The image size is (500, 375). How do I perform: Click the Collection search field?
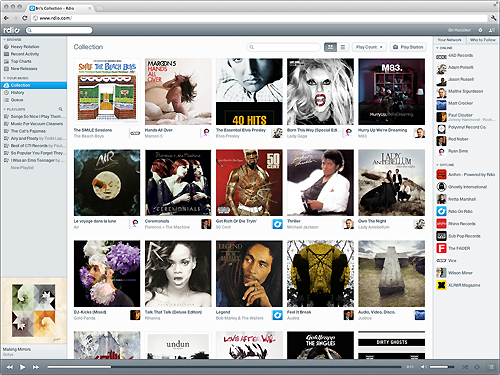[284, 47]
